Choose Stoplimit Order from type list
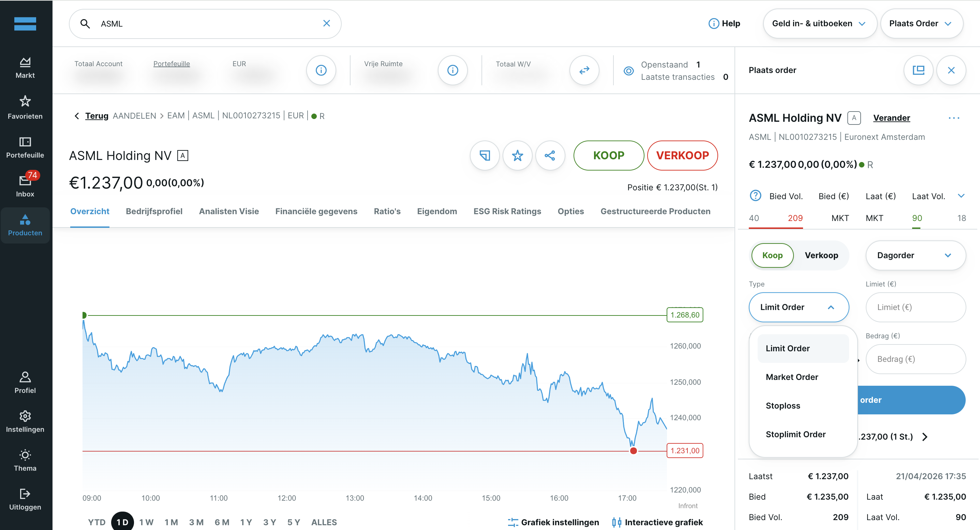Image resolution: width=980 pixels, height=530 pixels. pos(803,434)
